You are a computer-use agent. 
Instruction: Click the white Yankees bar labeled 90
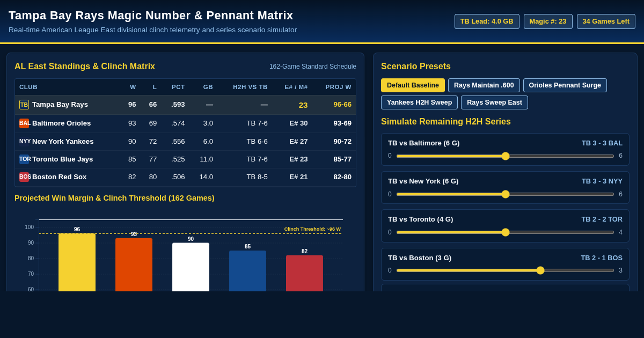pos(191,267)
